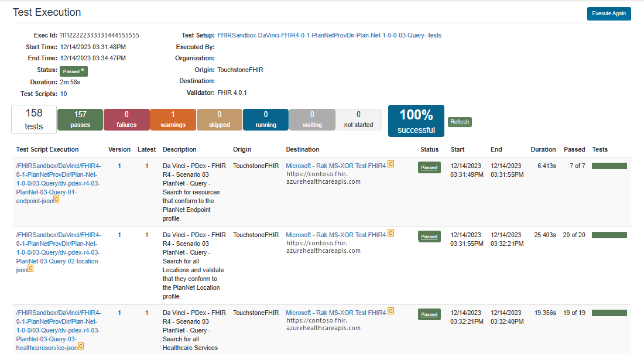Click the green Refresh button
The height and width of the screenshot is (353, 644).
coord(460,122)
